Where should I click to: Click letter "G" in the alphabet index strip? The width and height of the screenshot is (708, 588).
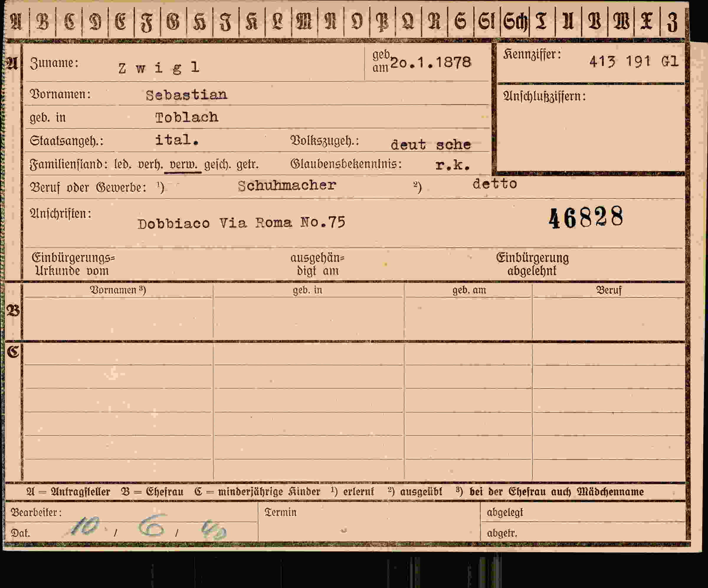pos(173,22)
